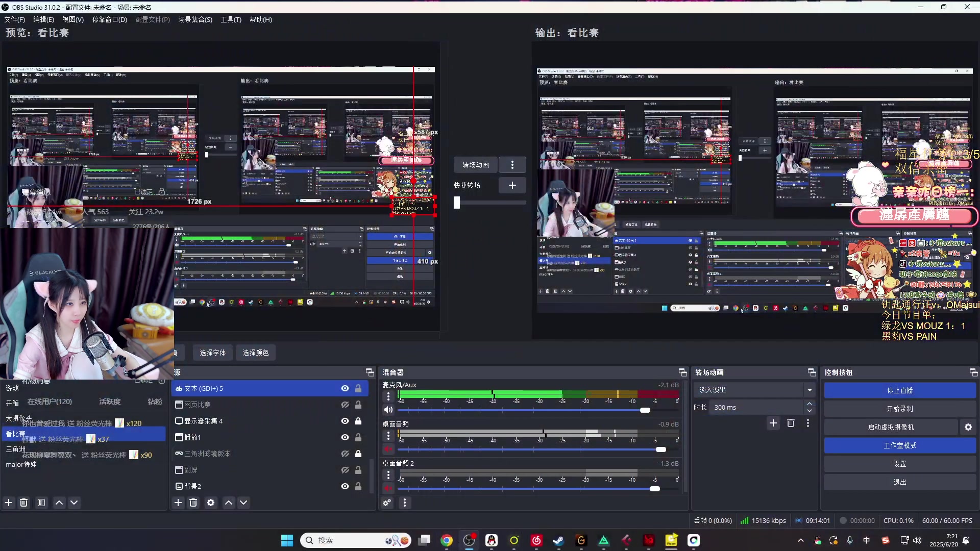Toggle 工作室模式 studio mode button
This screenshot has width=980, height=551.
(900, 445)
